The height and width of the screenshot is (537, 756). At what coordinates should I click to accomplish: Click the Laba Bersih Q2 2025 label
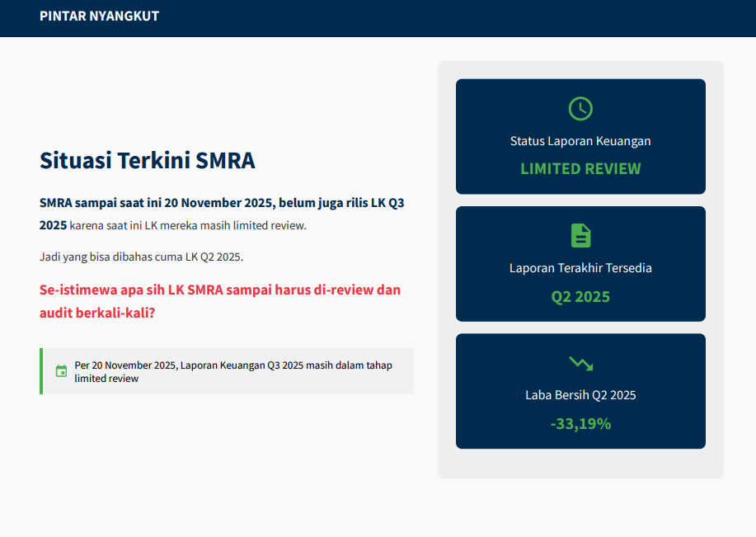580,395
